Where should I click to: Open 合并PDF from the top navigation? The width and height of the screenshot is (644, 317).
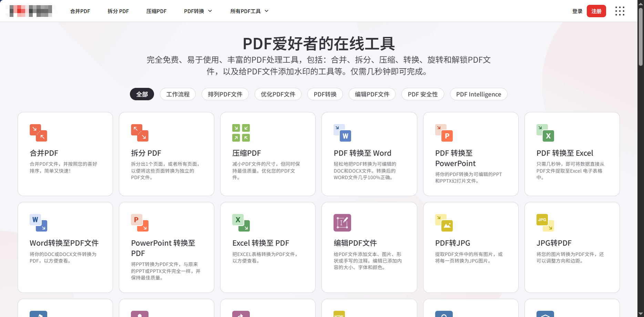point(80,11)
